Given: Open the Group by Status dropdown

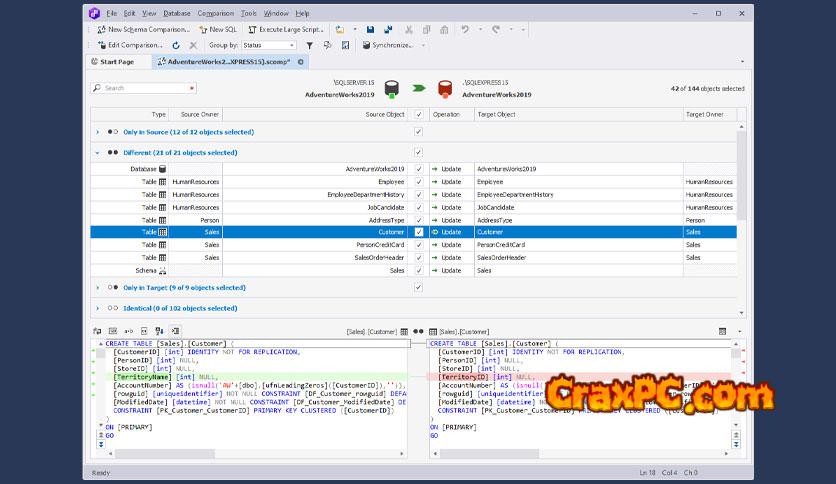Looking at the screenshot, I should (268, 45).
